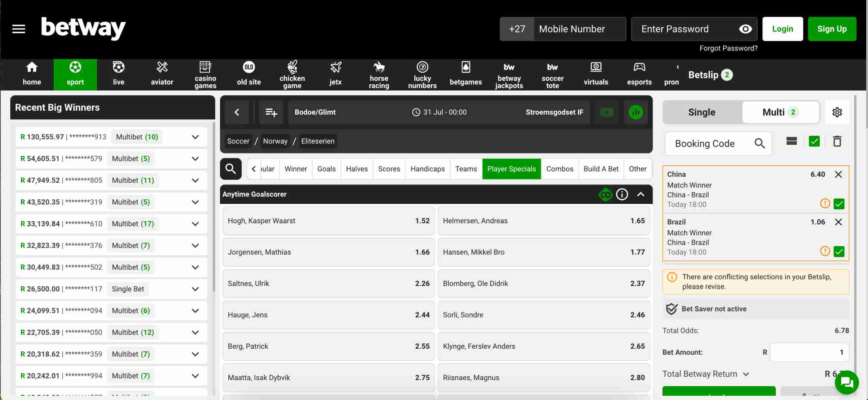Click the add-to-list icon beside Bodoe/Glimt

click(x=271, y=112)
